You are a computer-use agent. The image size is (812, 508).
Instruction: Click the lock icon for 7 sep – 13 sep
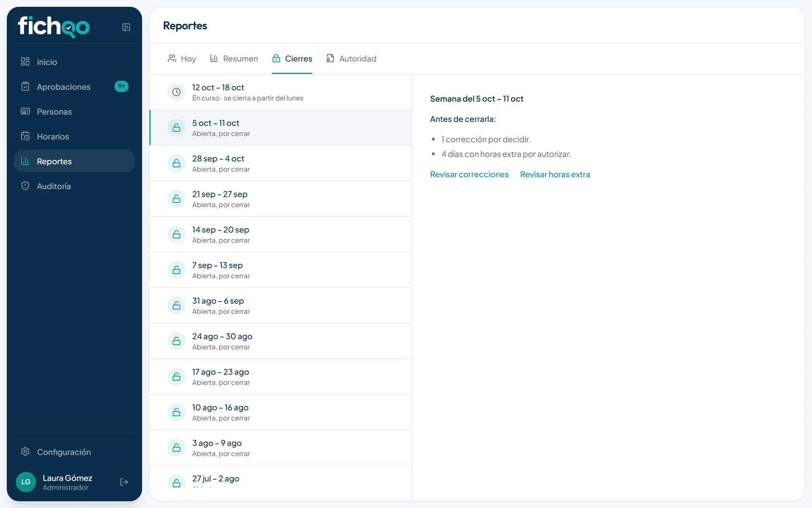(x=176, y=270)
